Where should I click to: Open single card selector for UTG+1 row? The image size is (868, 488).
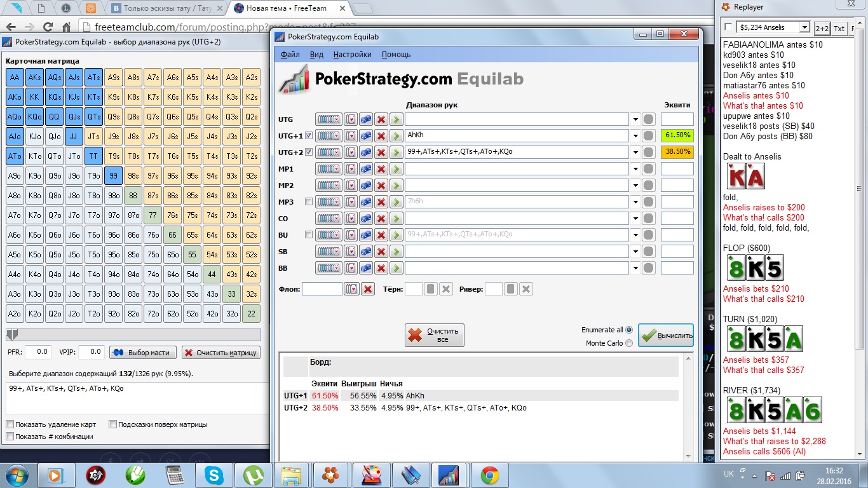(x=351, y=136)
